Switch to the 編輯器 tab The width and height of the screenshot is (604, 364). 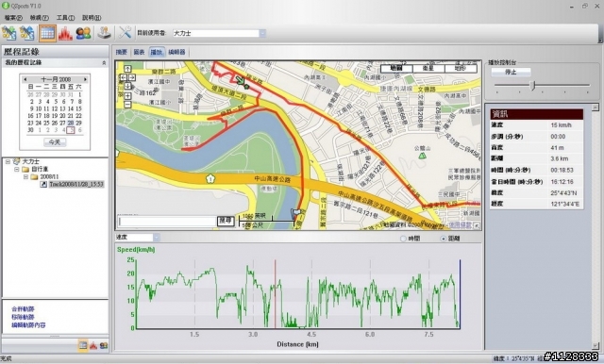176,52
